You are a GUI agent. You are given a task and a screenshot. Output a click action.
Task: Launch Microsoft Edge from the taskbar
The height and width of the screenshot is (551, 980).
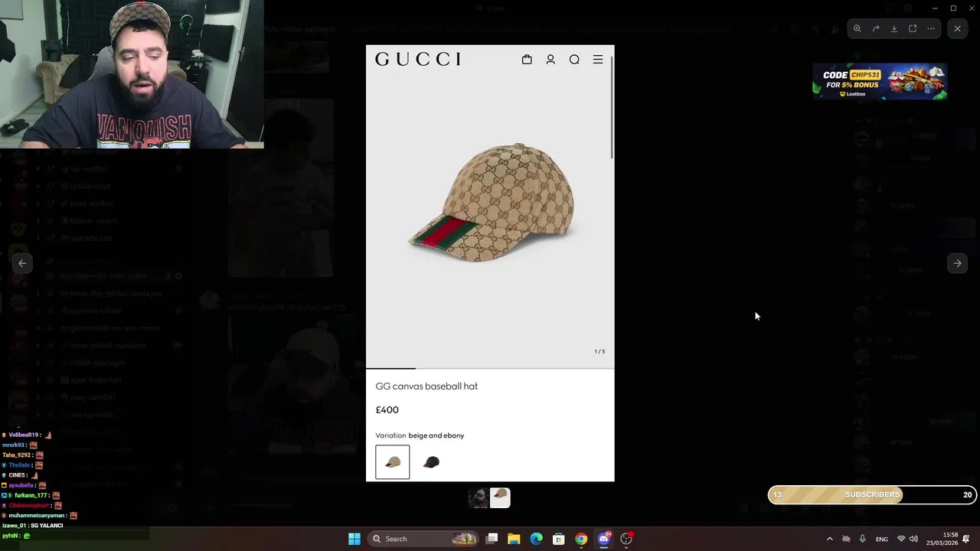[536, 539]
